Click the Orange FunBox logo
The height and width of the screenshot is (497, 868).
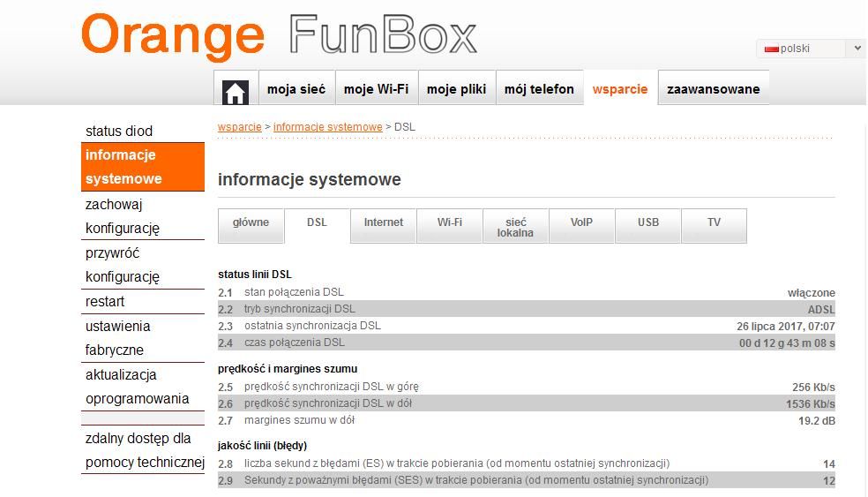[279, 35]
